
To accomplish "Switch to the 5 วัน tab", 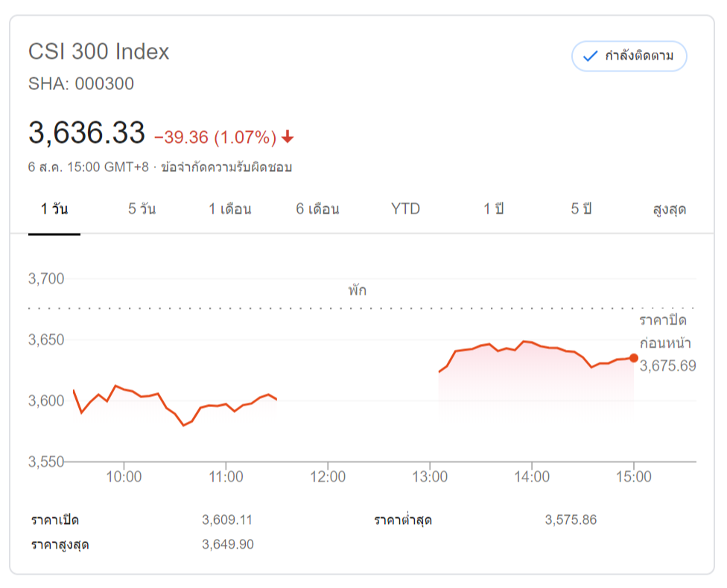I will (142, 209).
